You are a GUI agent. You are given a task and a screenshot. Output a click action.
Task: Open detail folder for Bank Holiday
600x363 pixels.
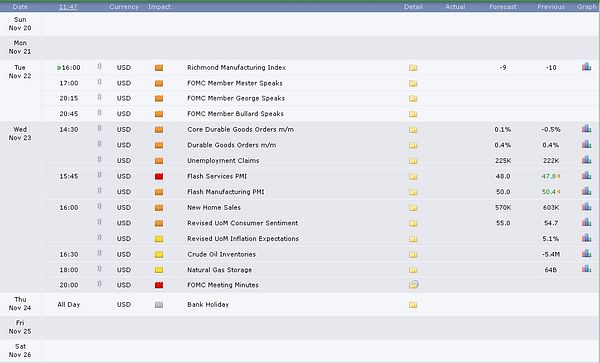pos(413,305)
